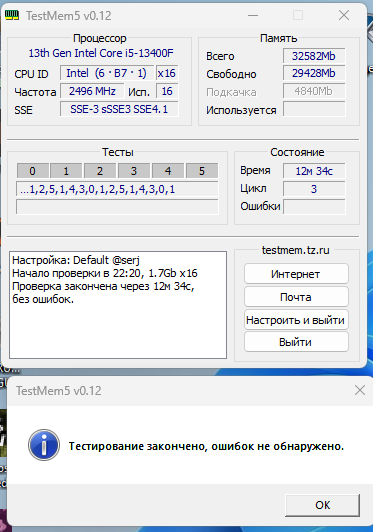Click the CPU ID value Intel (6 · B7 · 1)
The height and width of the screenshot is (532, 373).
[107, 73]
